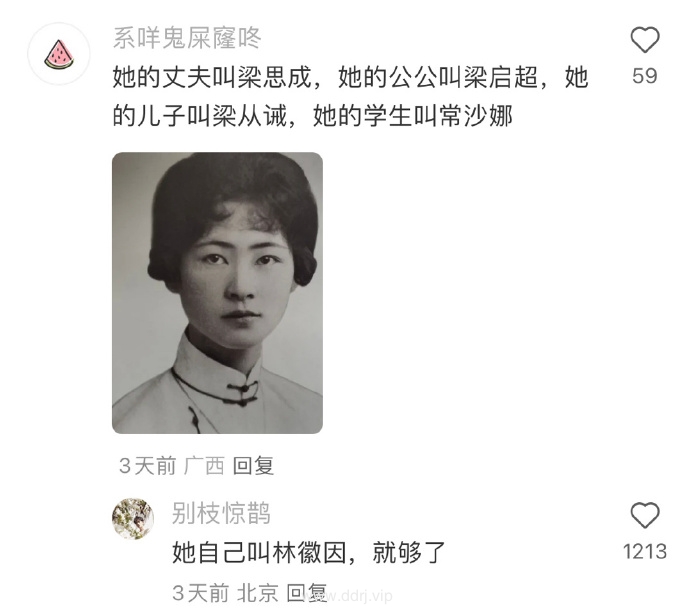Like the reply by 别枝惊鹊
690x616 pixels.
645,515
